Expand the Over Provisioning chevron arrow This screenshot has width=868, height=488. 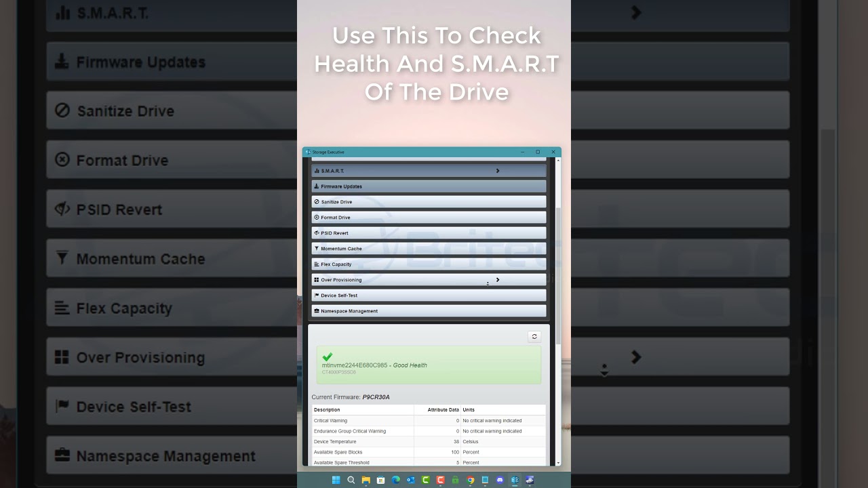498,280
